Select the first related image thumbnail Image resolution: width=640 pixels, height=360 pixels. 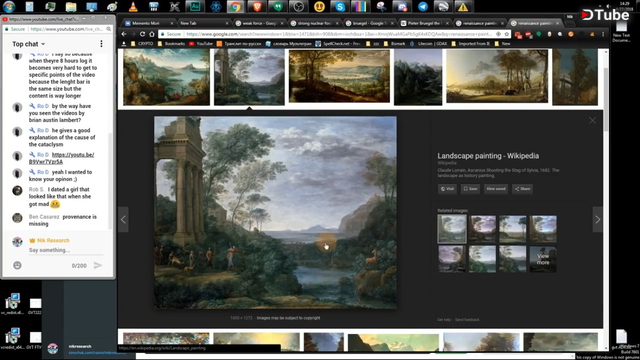451,229
